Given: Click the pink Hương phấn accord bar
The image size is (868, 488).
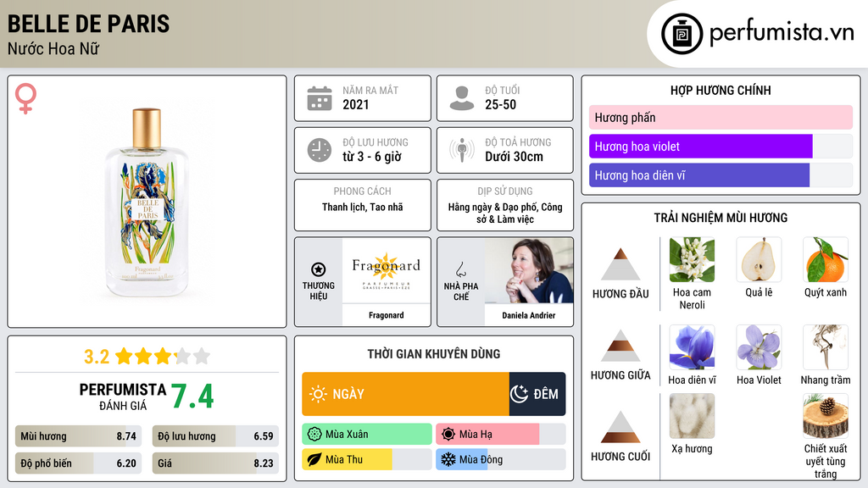Looking at the screenshot, I should [721, 117].
